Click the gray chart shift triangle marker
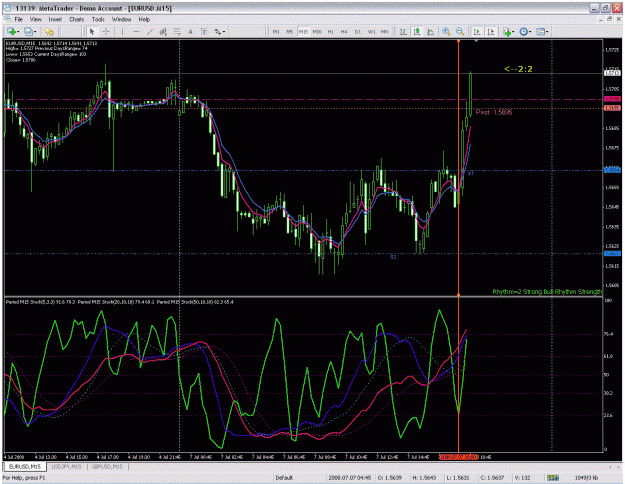Image resolution: width=625 pixels, height=484 pixels. [x=476, y=41]
